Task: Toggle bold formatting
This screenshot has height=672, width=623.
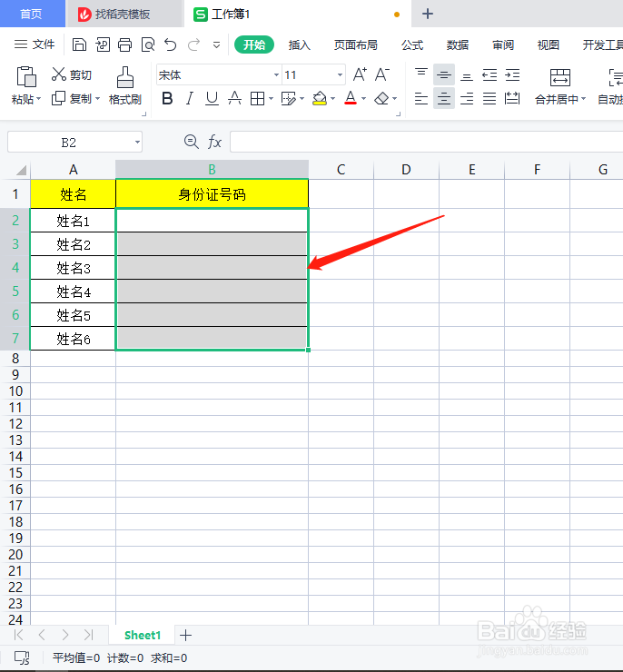Action: coord(167,99)
